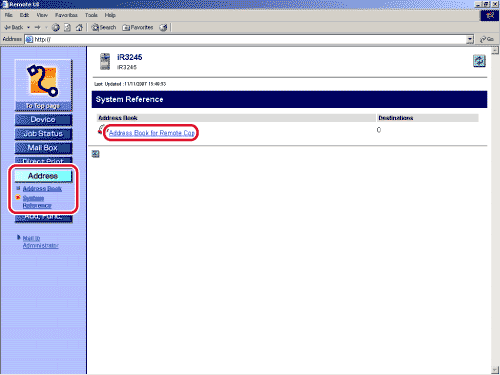Click the page icon in address bar
Viewport: 500px width, 375px height.
[x=30, y=39]
